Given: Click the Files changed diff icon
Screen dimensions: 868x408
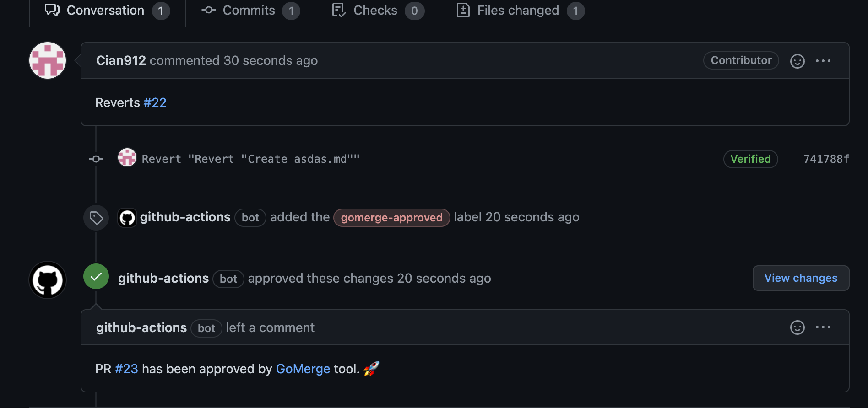Looking at the screenshot, I should pyautogui.click(x=463, y=10).
